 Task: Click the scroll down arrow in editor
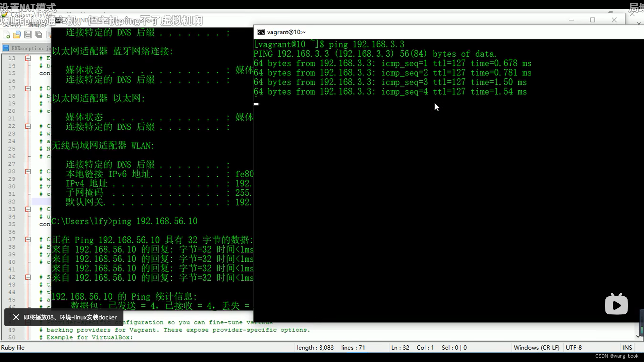tap(638, 336)
